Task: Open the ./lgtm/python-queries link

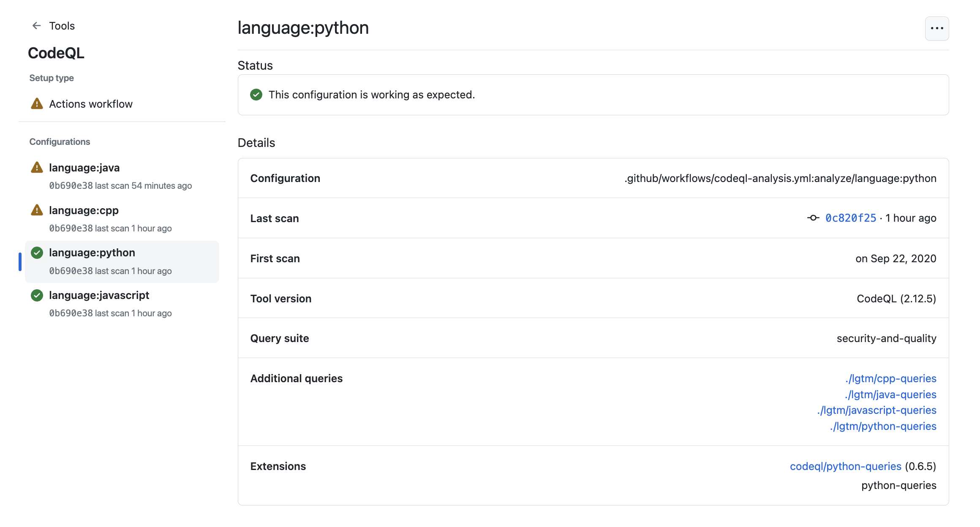Action: [884, 426]
